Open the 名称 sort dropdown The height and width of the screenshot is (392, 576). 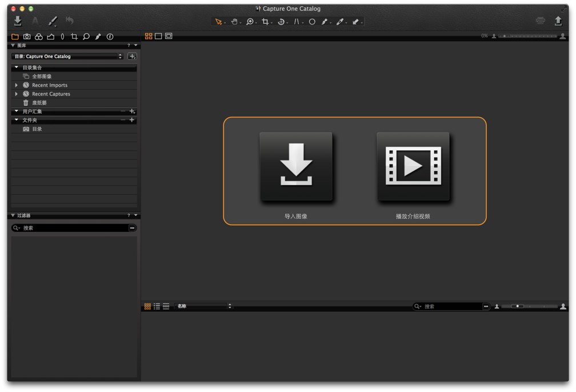(x=203, y=306)
